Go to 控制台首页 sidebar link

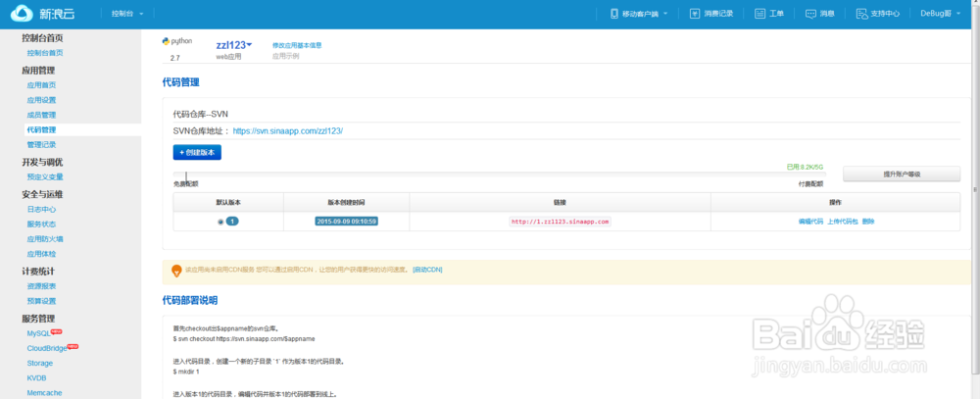pos(44,53)
